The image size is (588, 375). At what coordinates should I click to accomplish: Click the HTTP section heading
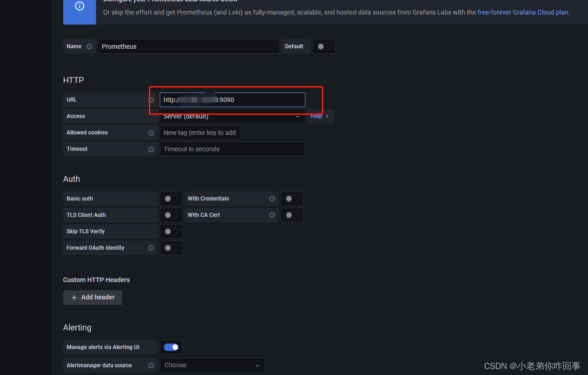click(x=73, y=80)
